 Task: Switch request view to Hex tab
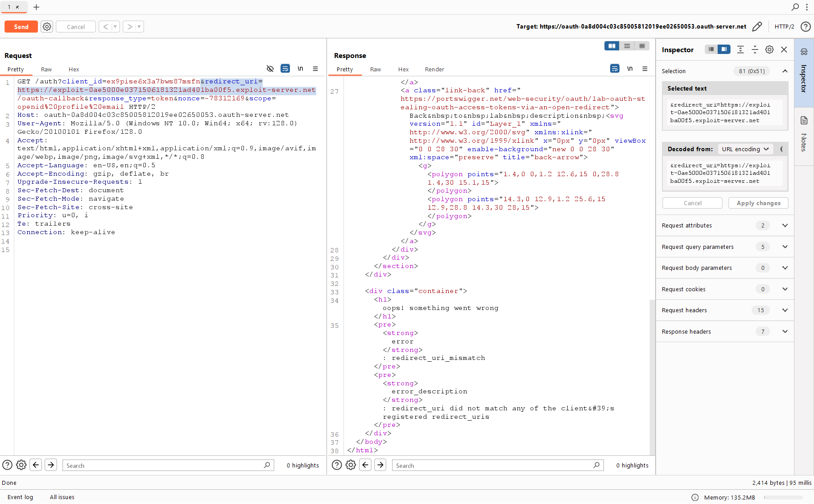pos(74,69)
